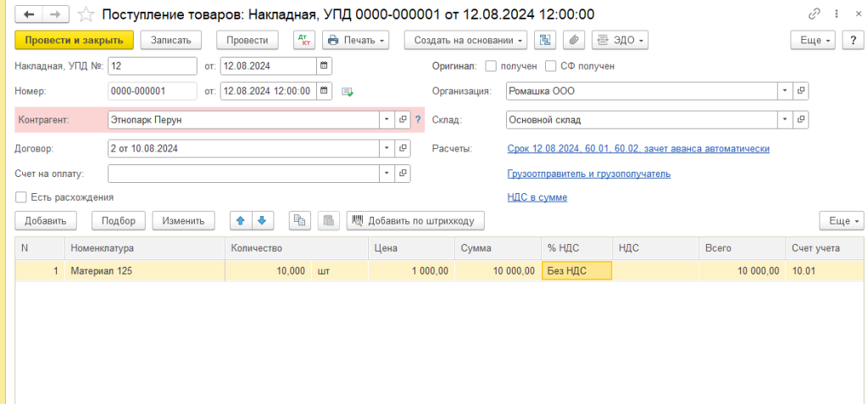
Task: Expand the Контрагент dropdown list
Action: tap(387, 120)
